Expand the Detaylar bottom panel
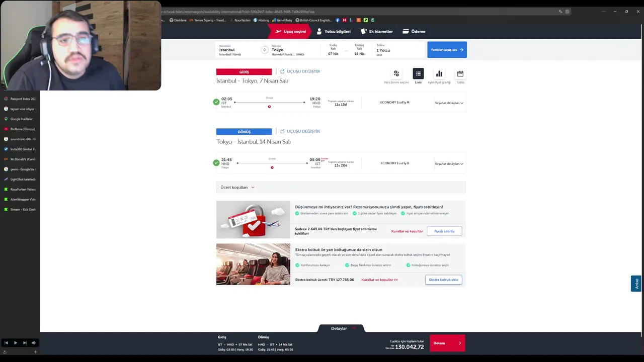The image size is (644, 362). click(341, 328)
